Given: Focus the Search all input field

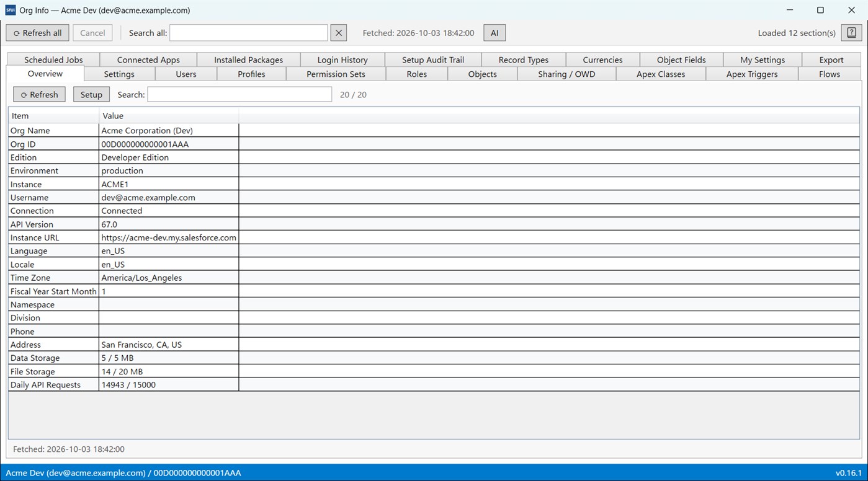Looking at the screenshot, I should point(248,33).
